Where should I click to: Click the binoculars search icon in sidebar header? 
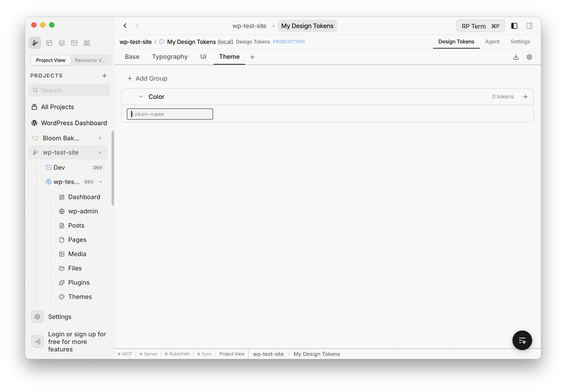pyautogui.click(x=87, y=43)
